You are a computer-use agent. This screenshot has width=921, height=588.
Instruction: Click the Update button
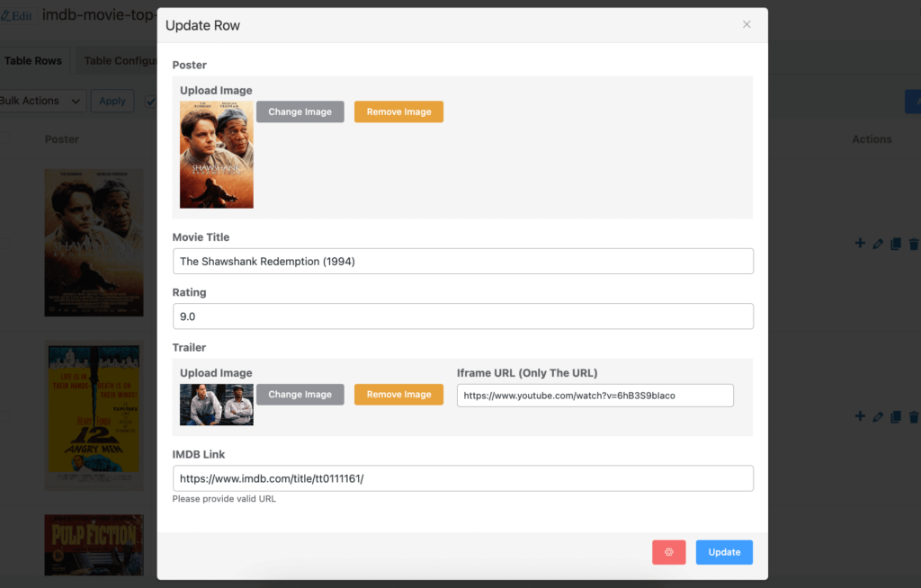724,552
